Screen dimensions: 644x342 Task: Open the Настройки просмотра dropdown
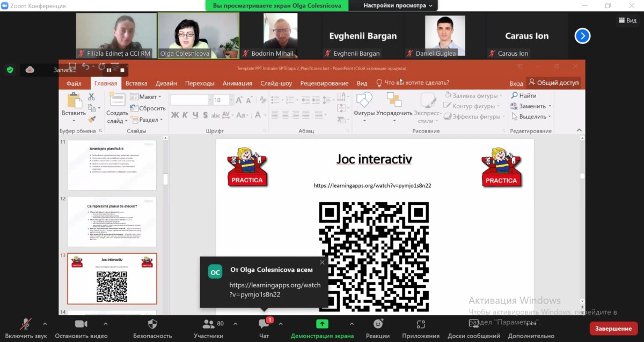(x=398, y=6)
